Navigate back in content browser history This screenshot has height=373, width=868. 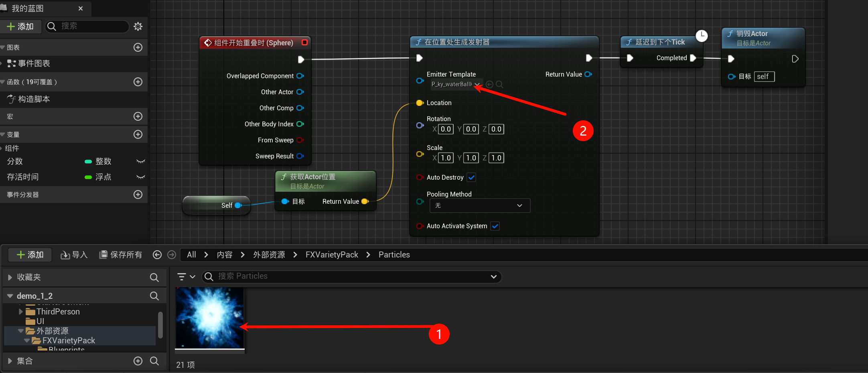157,255
